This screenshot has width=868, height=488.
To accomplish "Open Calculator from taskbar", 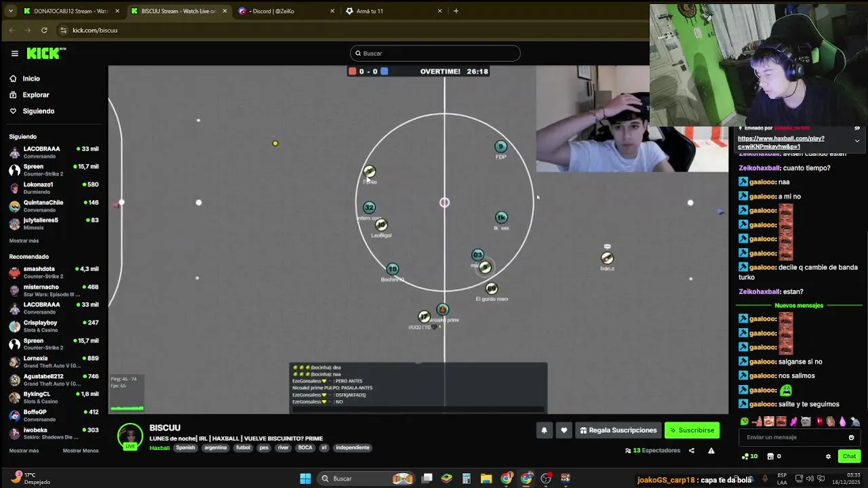I will 467,479.
